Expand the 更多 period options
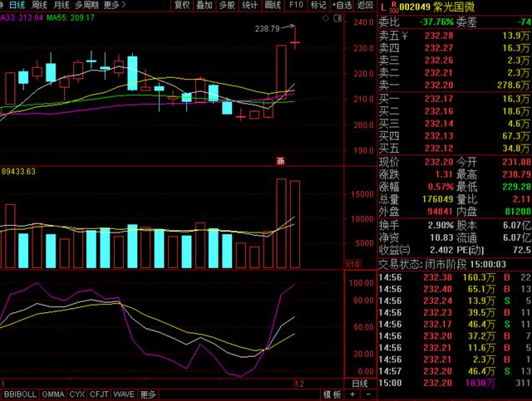The width and height of the screenshot is (532, 401). pyautogui.click(x=115, y=5)
